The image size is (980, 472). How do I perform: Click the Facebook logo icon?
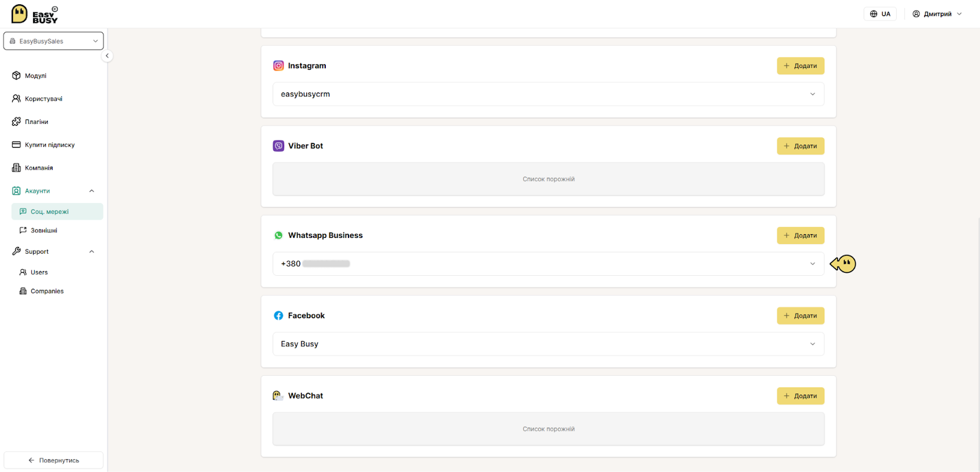click(x=279, y=316)
